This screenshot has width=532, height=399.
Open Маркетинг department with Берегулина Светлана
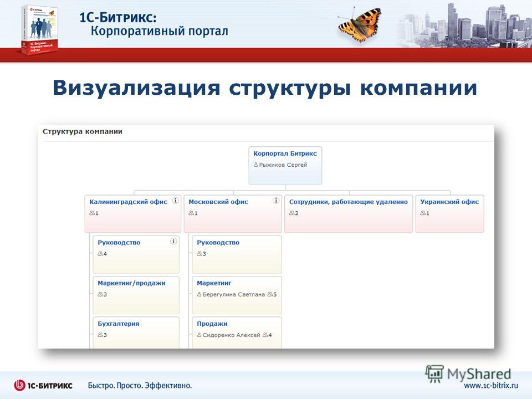click(214, 283)
